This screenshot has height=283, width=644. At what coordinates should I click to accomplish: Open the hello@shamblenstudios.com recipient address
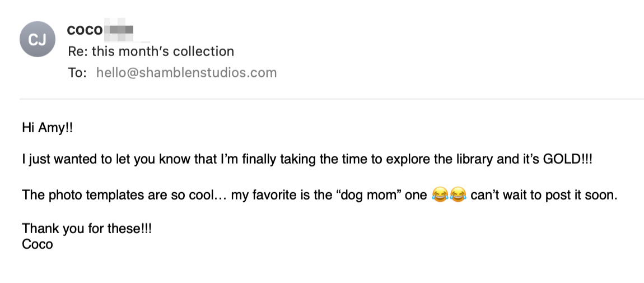tap(186, 73)
